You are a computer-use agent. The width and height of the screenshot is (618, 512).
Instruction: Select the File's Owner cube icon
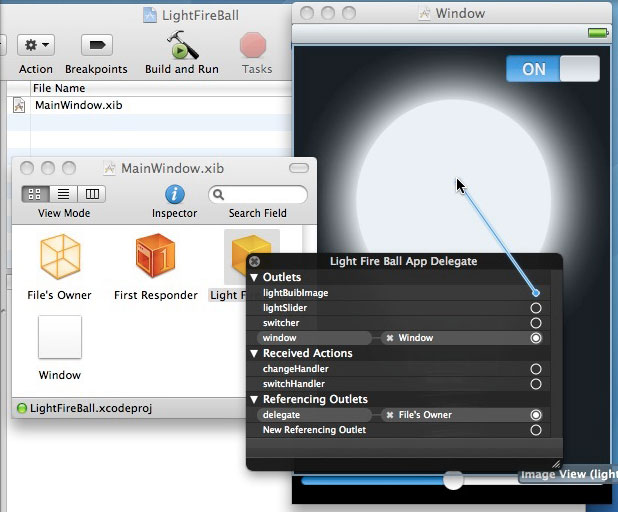click(60, 257)
